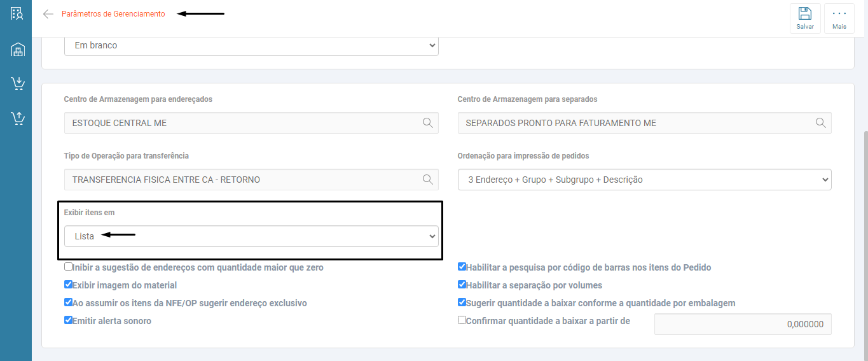Image resolution: width=868 pixels, height=361 pixels.
Task: Uncheck Exibir imagem do material
Action: pyautogui.click(x=69, y=285)
